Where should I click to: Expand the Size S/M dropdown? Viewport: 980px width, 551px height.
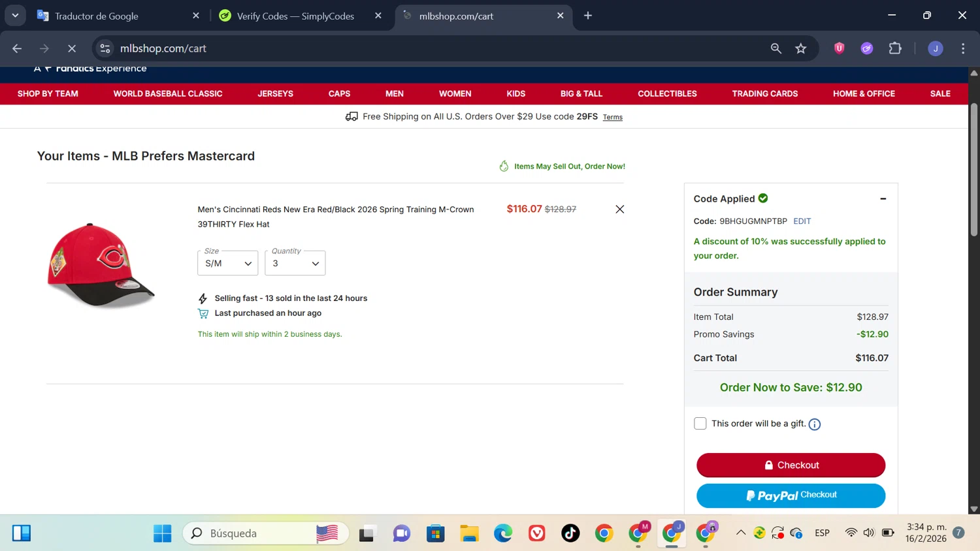click(x=227, y=263)
